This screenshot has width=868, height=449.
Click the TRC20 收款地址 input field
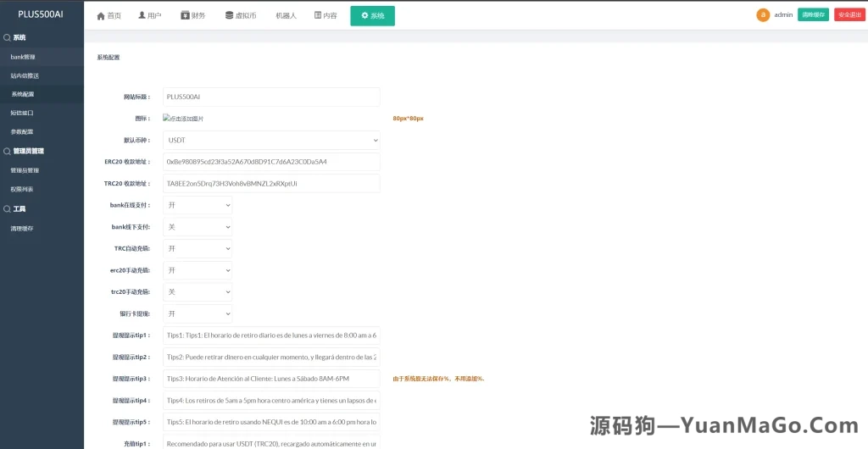[271, 184]
